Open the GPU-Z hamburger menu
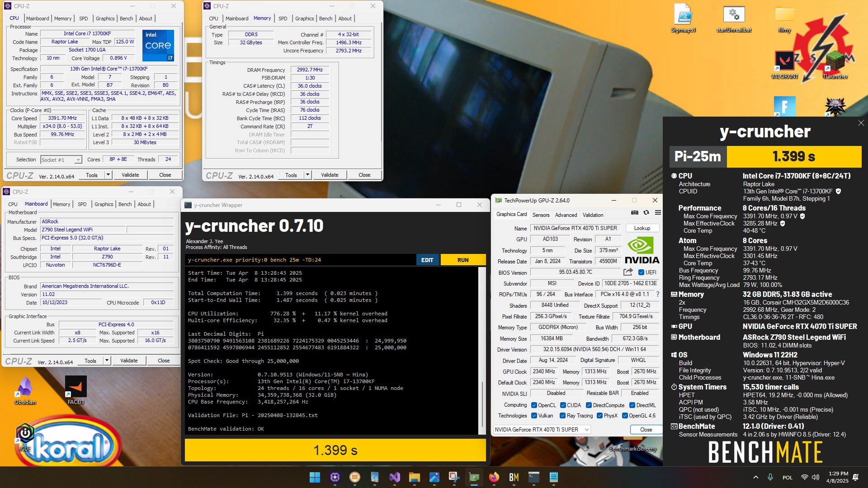This screenshot has height=488, width=868. click(658, 213)
